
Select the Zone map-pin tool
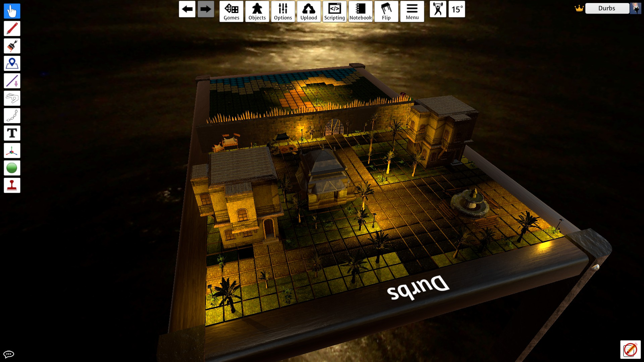tap(12, 63)
